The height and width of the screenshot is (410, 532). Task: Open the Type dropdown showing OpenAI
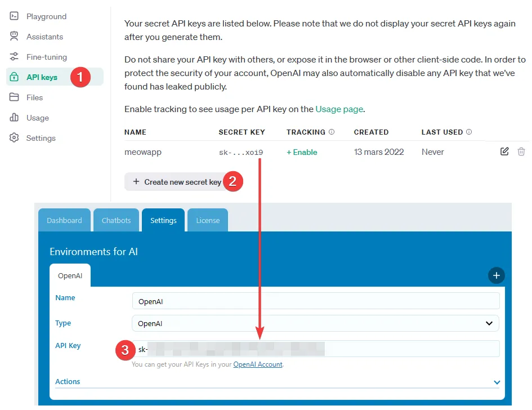coord(315,323)
